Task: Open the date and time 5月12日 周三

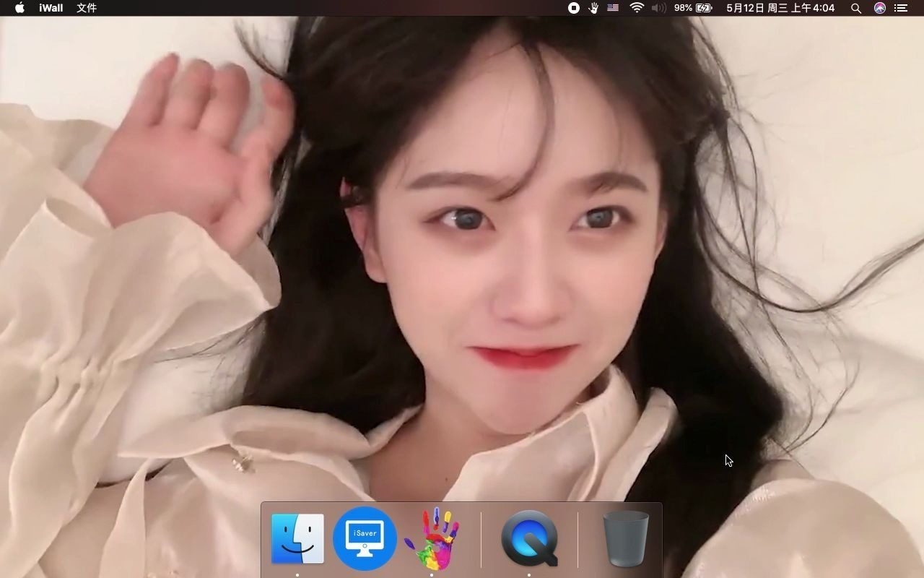Action: (x=780, y=8)
